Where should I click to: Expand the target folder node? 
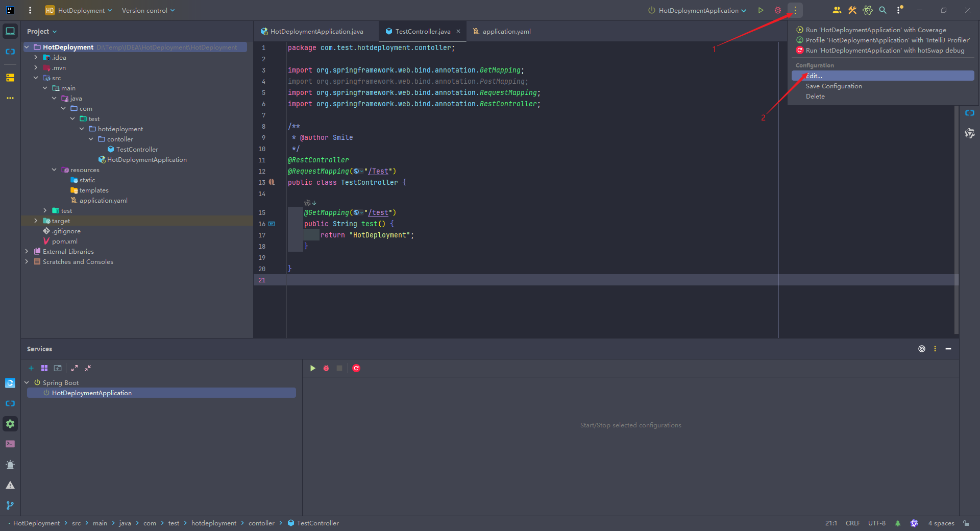[x=36, y=221]
